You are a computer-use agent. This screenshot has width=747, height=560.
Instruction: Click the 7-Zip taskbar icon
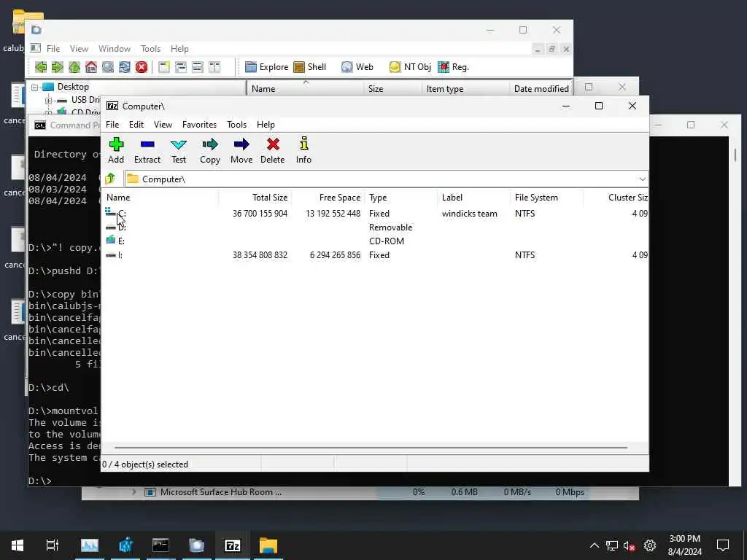click(233, 545)
